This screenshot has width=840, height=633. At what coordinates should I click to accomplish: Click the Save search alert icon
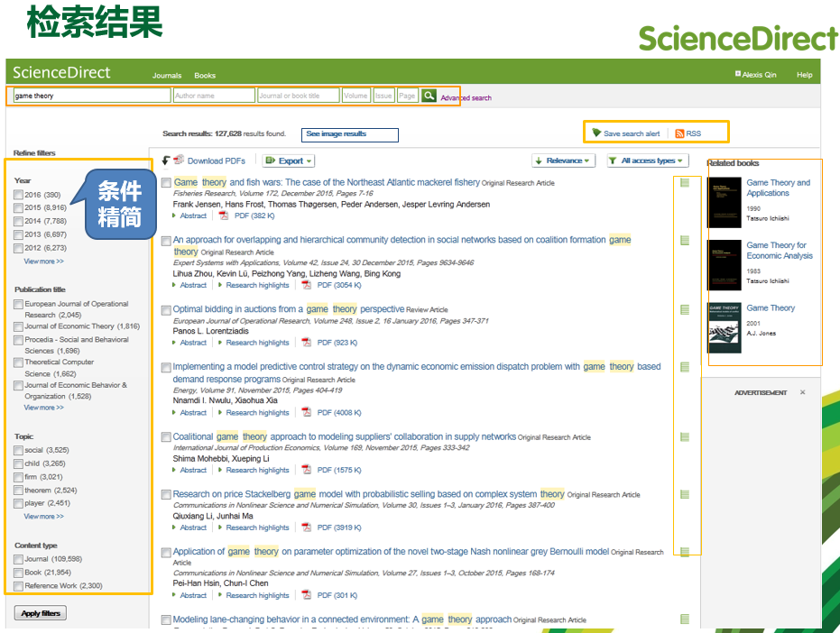tap(596, 133)
